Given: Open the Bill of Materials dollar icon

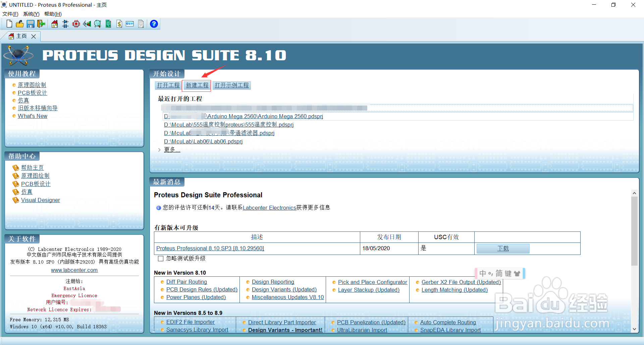Looking at the screenshot, I should [119, 24].
